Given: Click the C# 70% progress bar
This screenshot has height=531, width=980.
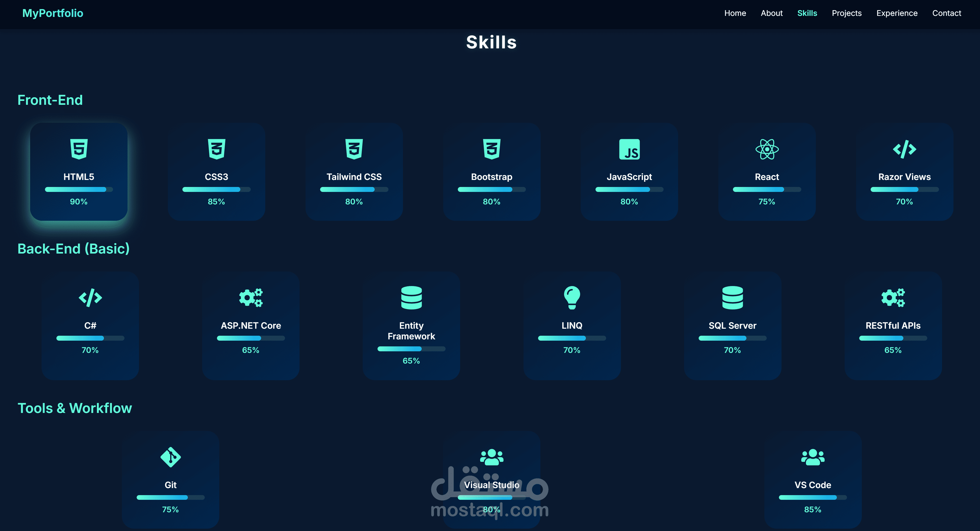Looking at the screenshot, I should 90,338.
